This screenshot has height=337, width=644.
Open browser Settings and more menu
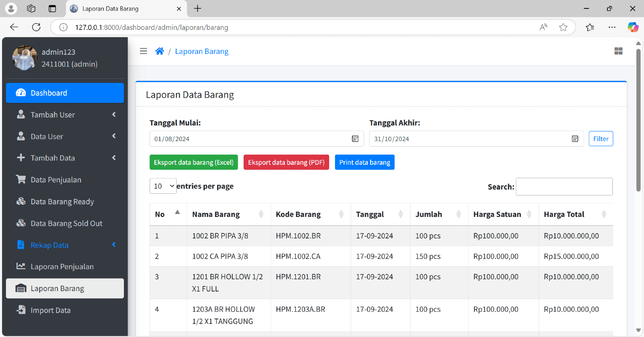612,27
